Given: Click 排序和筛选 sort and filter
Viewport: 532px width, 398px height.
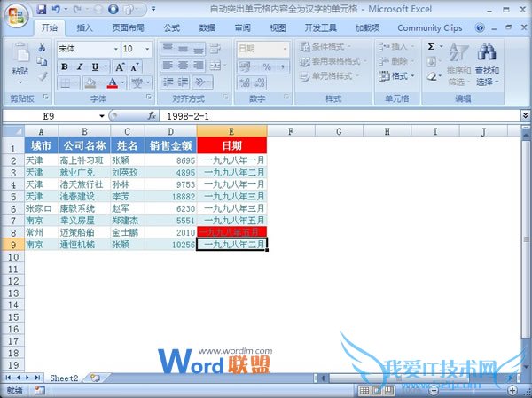Looking at the screenshot, I should (458, 65).
